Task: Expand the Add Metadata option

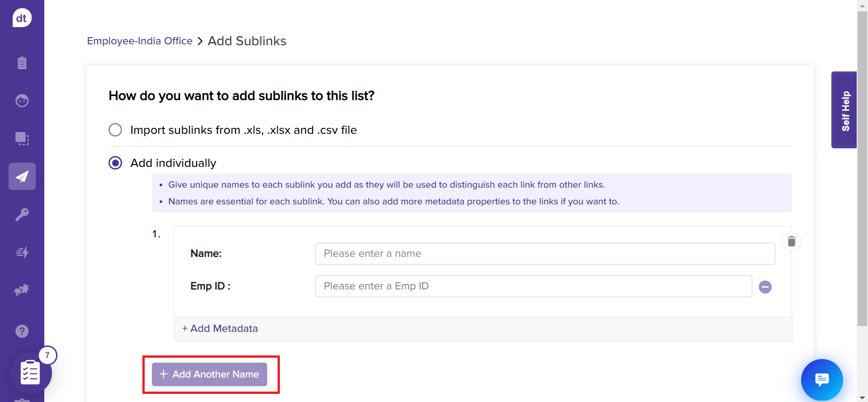Action: [x=220, y=329]
